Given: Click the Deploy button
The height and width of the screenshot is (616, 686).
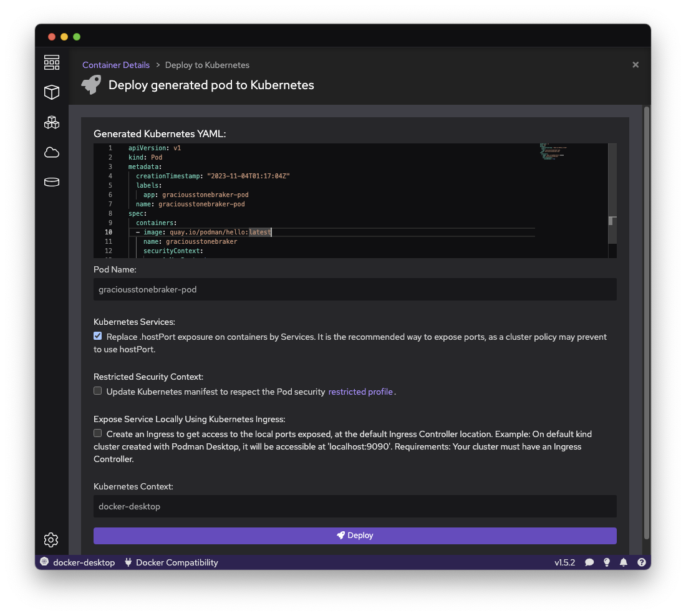Looking at the screenshot, I should point(355,536).
